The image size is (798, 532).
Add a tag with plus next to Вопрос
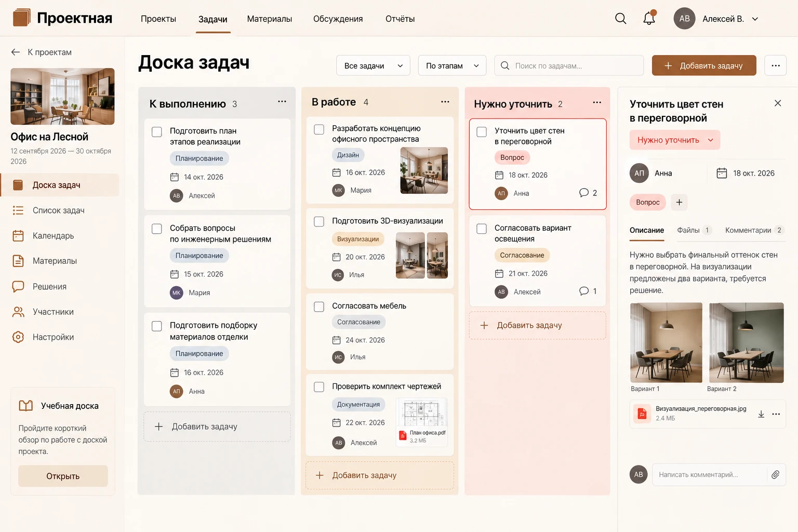[x=679, y=202]
